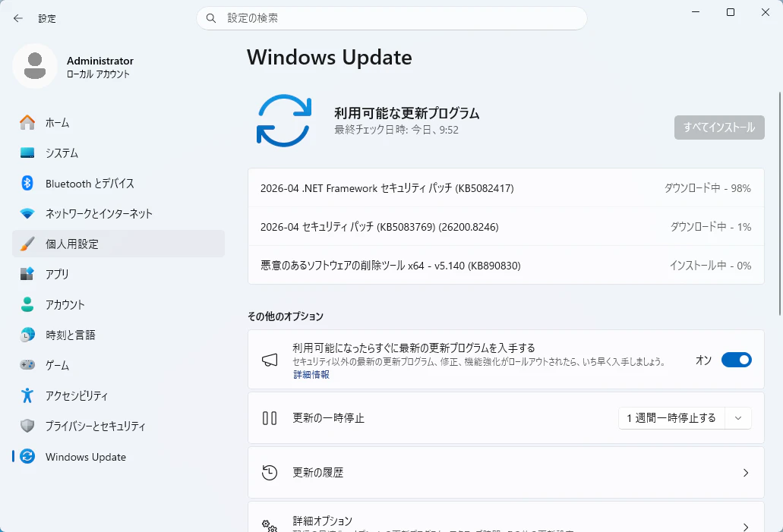Click the オン label beside the switch
Image resolution: width=783 pixels, height=532 pixels.
click(x=703, y=360)
